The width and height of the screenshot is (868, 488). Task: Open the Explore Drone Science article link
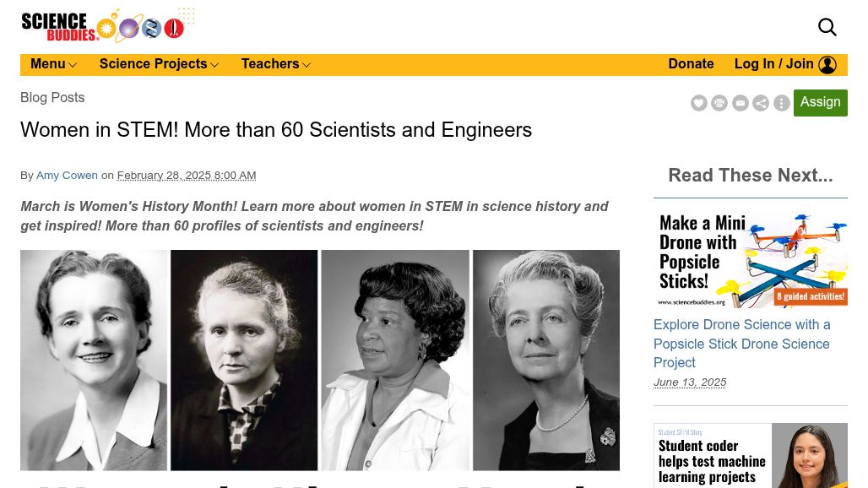(741, 344)
